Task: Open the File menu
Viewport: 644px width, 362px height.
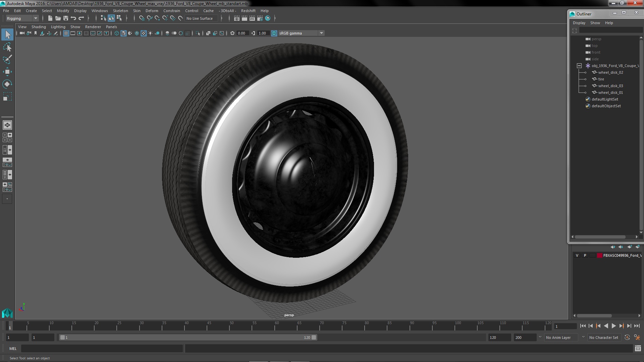Action: tap(6, 11)
